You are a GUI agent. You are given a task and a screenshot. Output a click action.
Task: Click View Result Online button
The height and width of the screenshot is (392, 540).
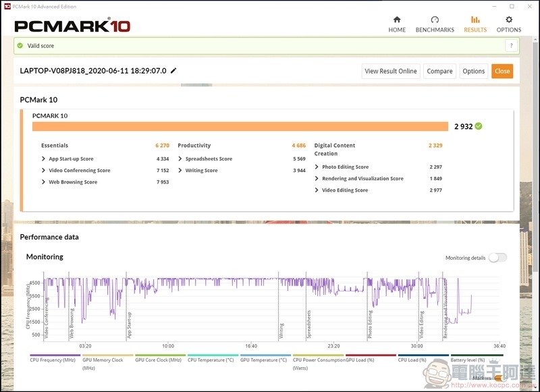pyautogui.click(x=391, y=71)
